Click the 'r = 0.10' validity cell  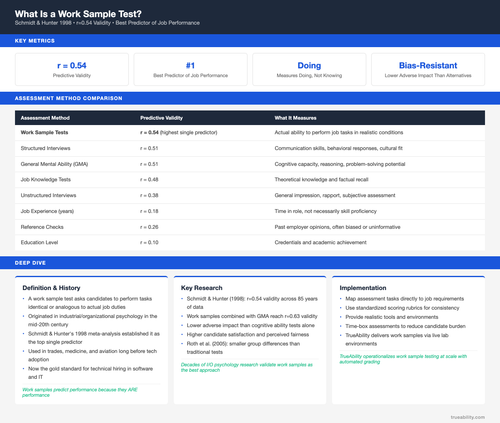point(149,243)
